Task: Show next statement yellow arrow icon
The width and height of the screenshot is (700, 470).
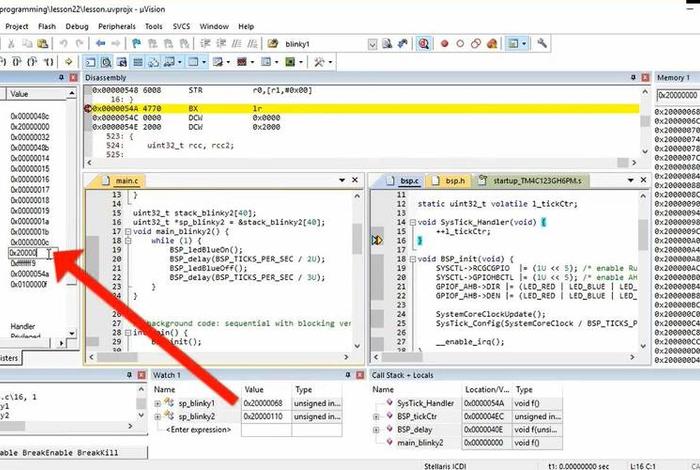Action: [68, 62]
